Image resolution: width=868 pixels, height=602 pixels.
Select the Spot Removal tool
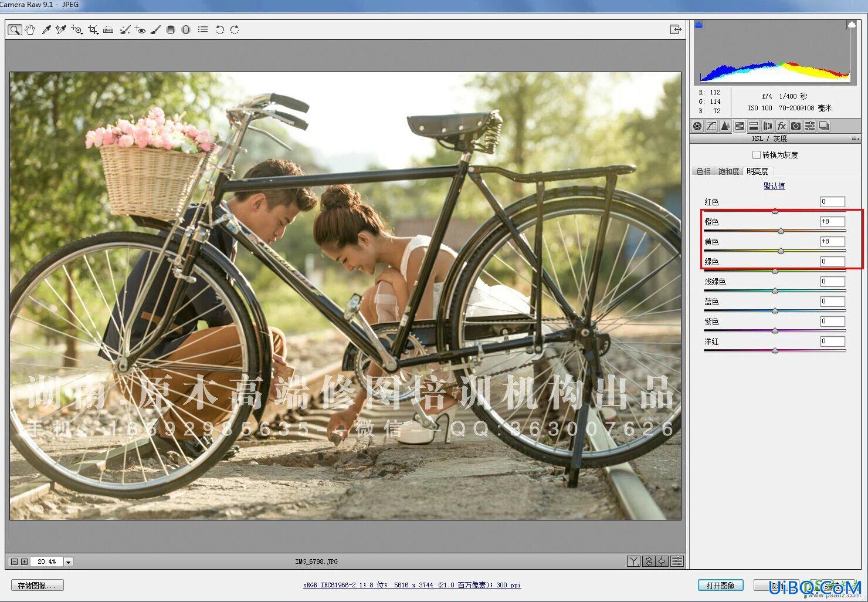(124, 30)
